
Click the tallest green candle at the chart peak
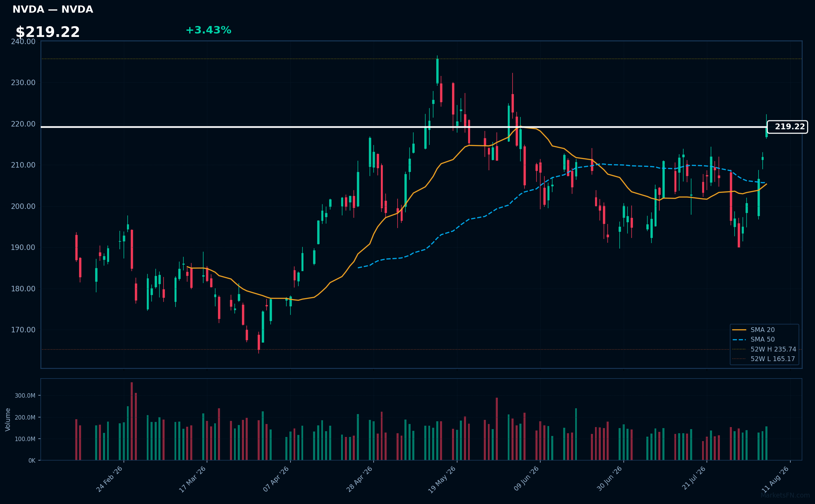[437, 71]
